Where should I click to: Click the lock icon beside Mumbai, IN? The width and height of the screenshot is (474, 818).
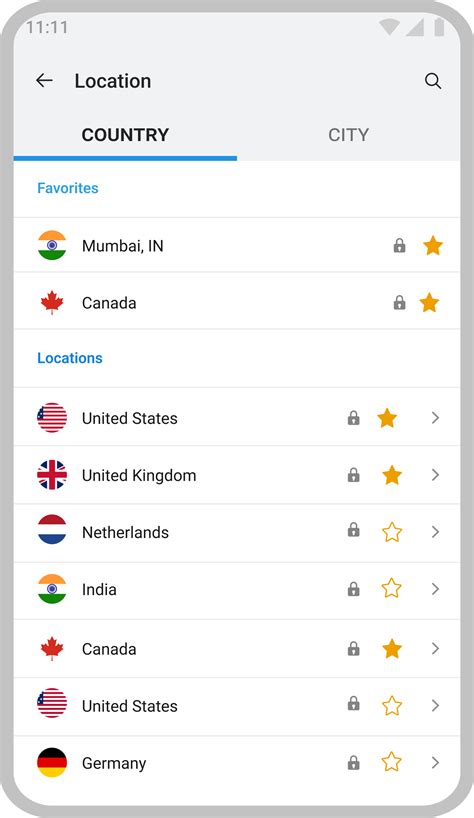[399, 245]
